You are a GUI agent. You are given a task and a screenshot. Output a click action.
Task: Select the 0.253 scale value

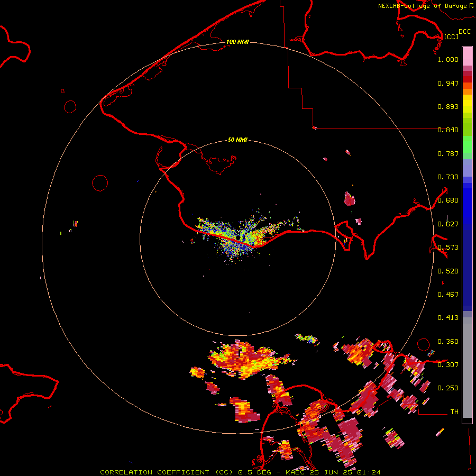[448, 388]
